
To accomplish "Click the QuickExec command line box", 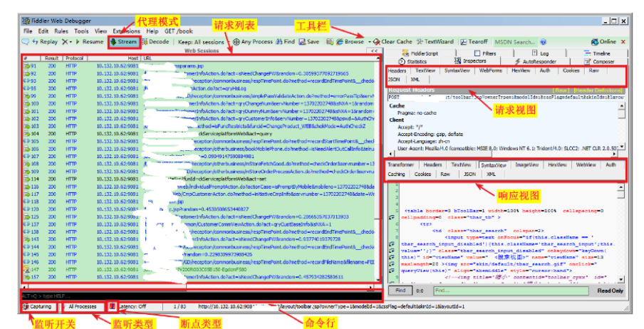I will pyautogui.click(x=201, y=296).
